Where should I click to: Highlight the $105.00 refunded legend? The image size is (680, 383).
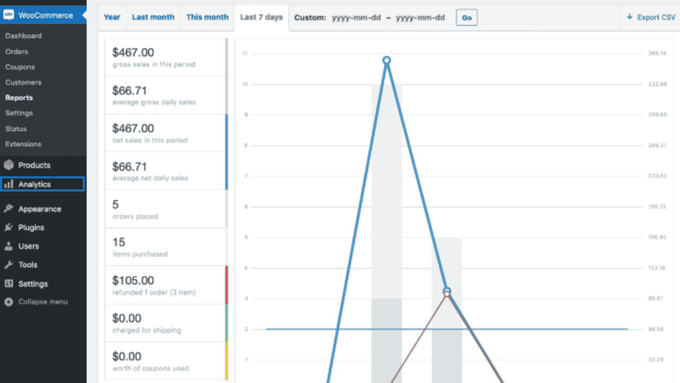pyautogui.click(x=166, y=285)
